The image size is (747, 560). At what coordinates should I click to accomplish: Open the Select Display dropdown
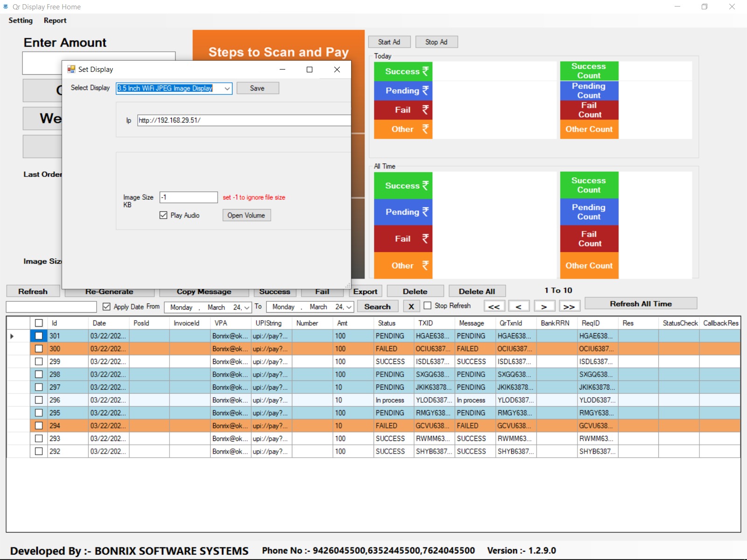227,89
